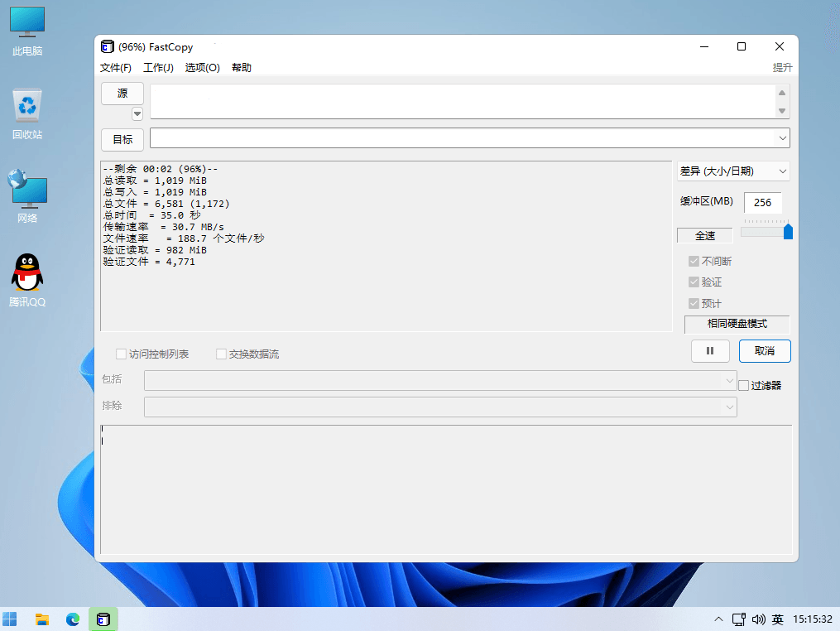Click the 相同硬盘模式 button
This screenshot has height=631, width=840.
point(737,324)
